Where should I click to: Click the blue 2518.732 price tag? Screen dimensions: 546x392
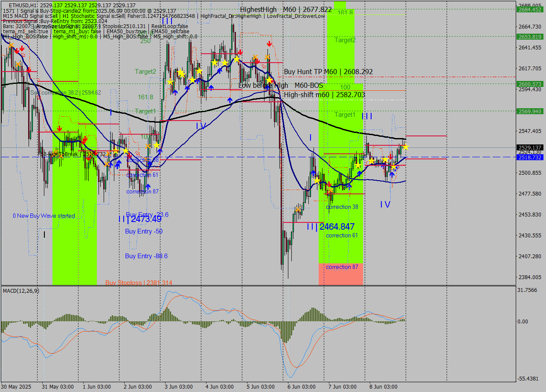click(530, 157)
